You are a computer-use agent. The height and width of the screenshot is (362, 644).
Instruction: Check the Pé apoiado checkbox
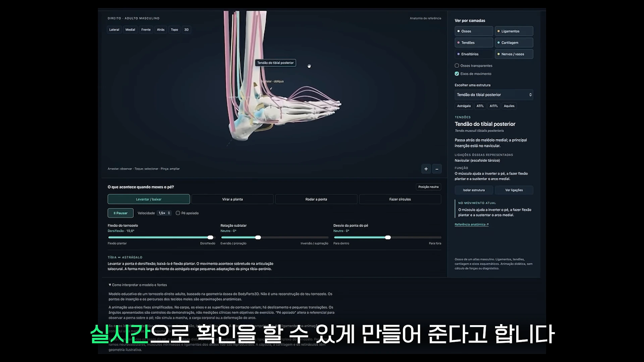pyautogui.click(x=178, y=213)
